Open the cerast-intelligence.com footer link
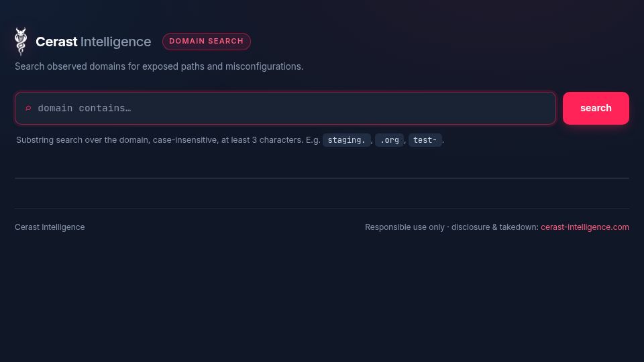This screenshot has height=362, width=644. click(x=584, y=227)
